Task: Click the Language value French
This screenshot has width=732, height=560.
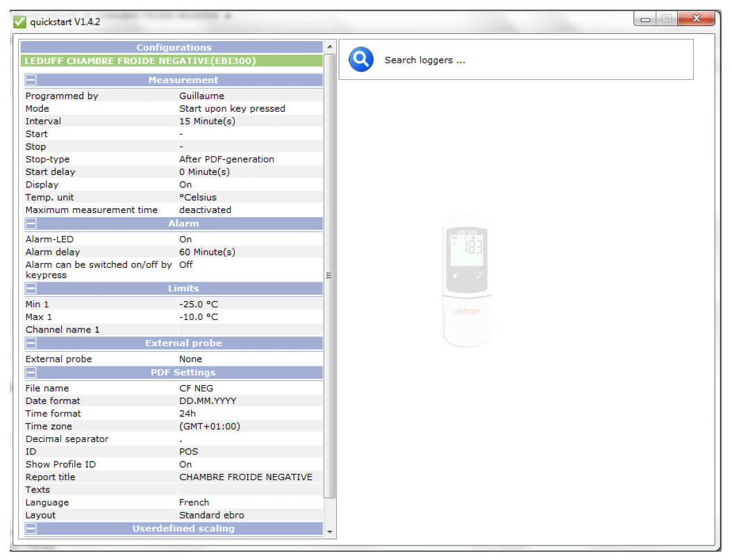Action: coord(194,502)
